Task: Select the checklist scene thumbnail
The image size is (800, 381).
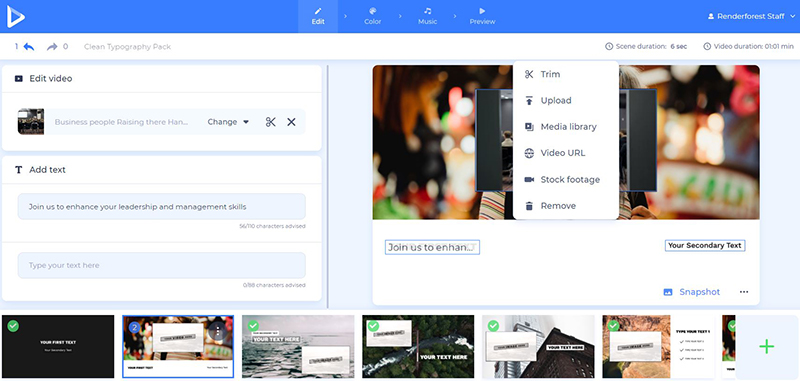Action: pos(658,346)
